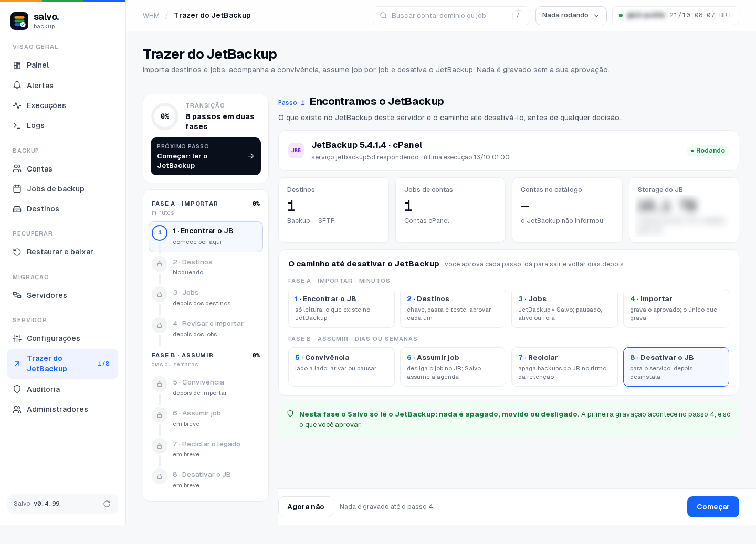Screen dimensions: 756x544
Task: Click the Agora não button
Action: 306,507
